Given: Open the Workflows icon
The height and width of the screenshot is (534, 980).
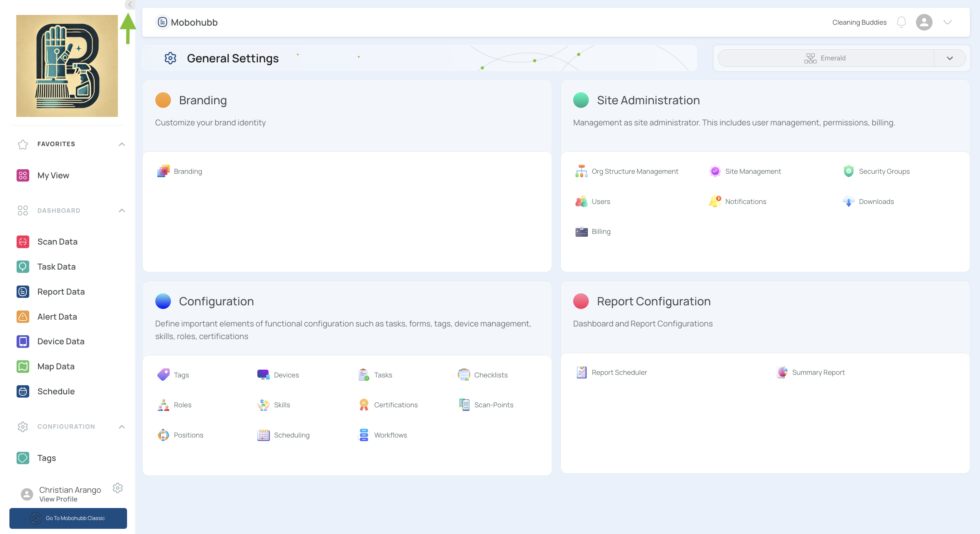Looking at the screenshot, I should [x=364, y=435].
